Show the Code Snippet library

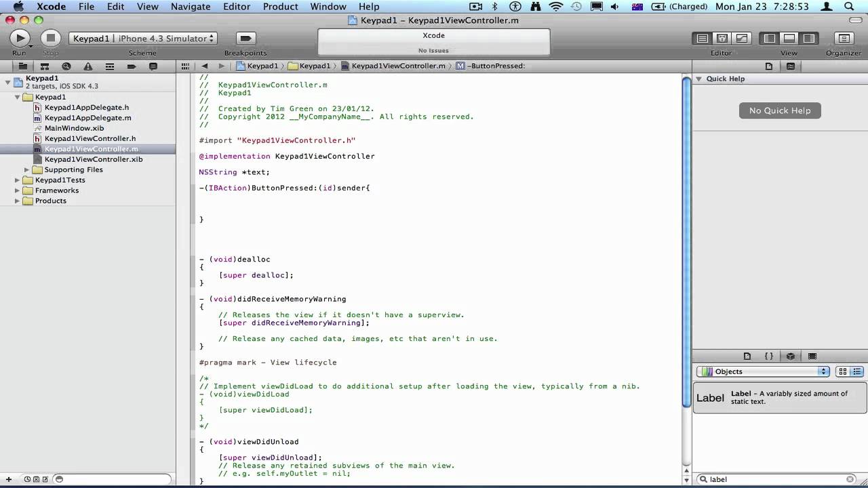click(x=769, y=357)
